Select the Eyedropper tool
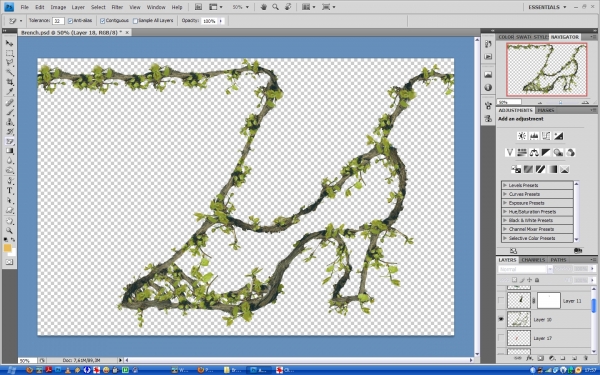The height and width of the screenshot is (375, 600). point(10,92)
